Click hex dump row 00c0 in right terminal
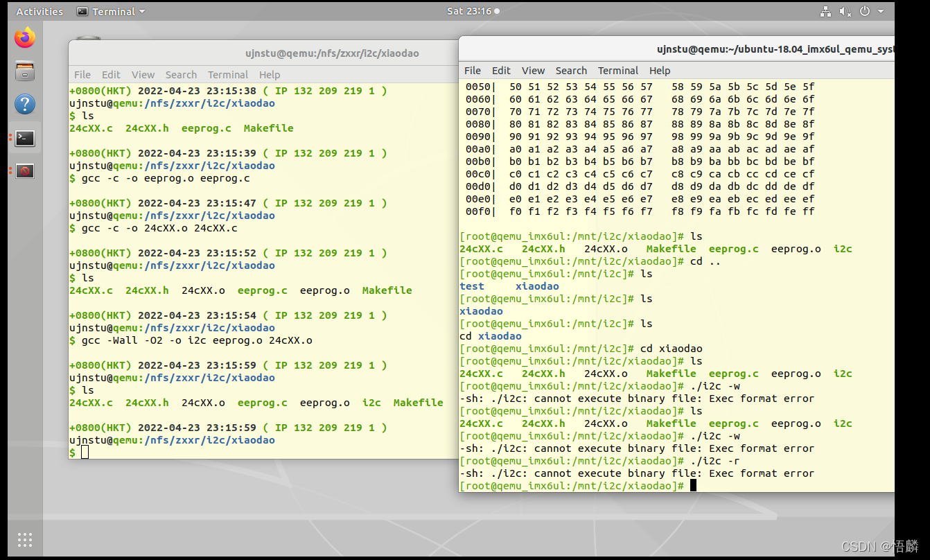Image resolution: width=930 pixels, height=560 pixels. pos(640,174)
